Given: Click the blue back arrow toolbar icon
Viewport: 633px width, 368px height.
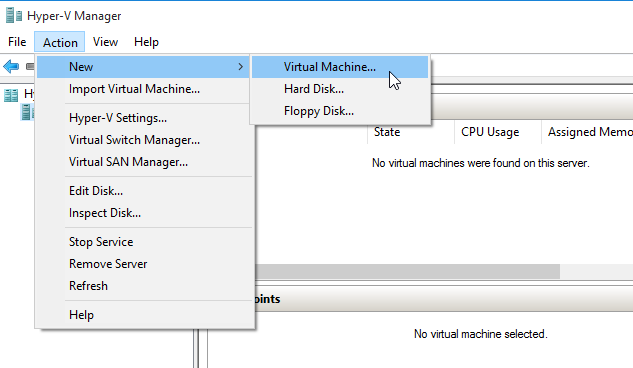Looking at the screenshot, I should pyautogui.click(x=11, y=66).
